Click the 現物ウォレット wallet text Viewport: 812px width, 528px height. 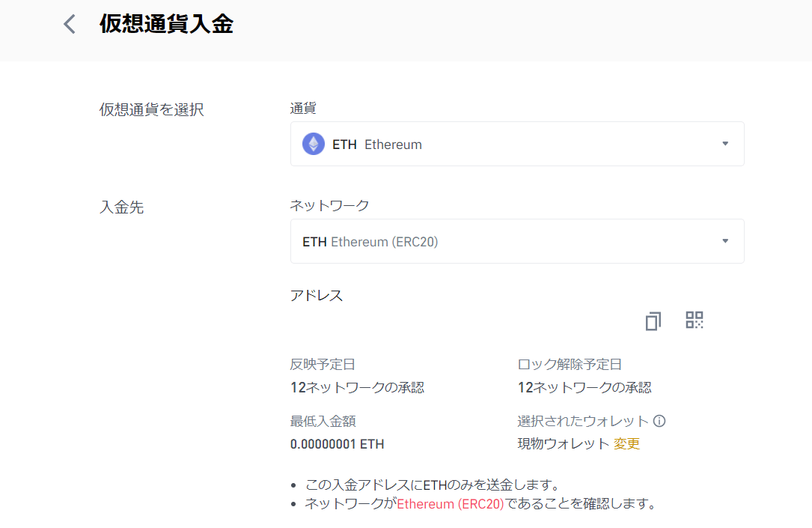pyautogui.click(x=563, y=443)
